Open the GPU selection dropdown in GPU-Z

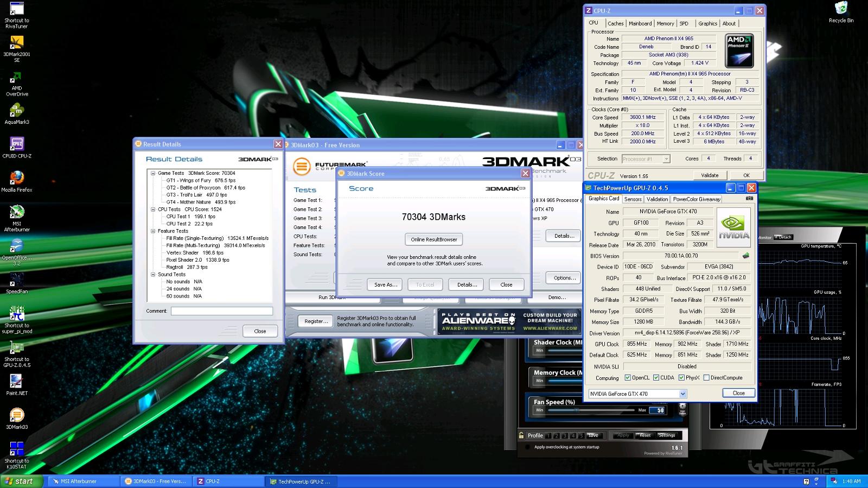(682, 394)
